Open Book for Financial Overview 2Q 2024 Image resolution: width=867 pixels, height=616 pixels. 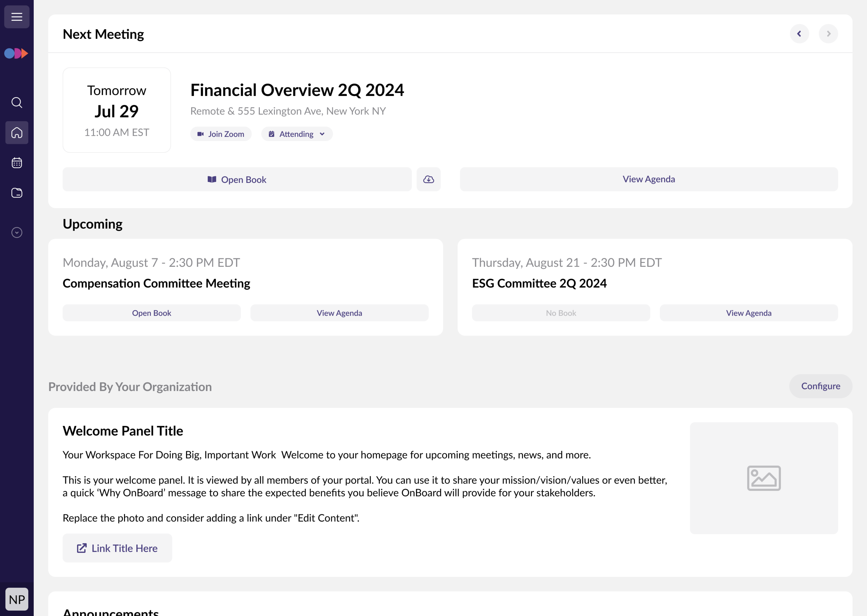pyautogui.click(x=237, y=179)
